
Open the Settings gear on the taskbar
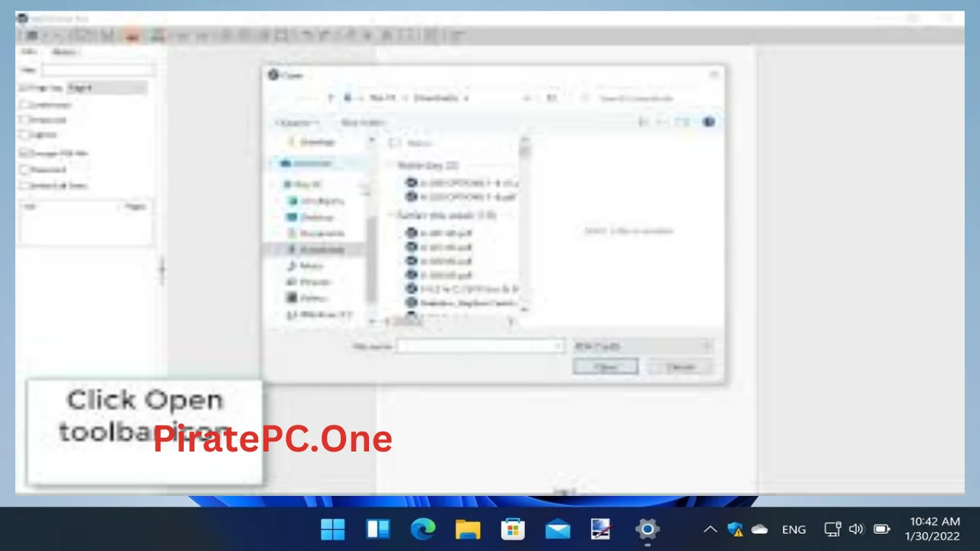(647, 529)
